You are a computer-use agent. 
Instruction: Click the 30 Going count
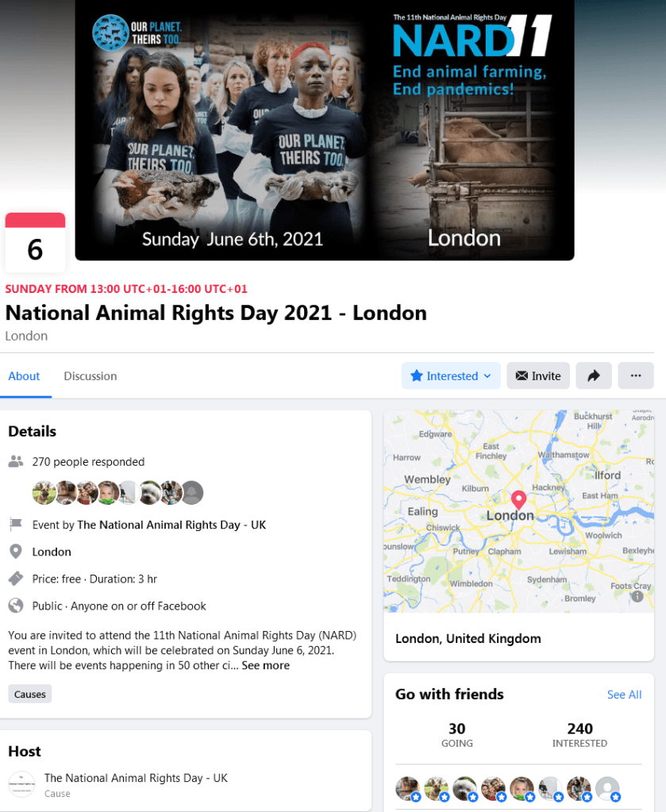pos(456,734)
